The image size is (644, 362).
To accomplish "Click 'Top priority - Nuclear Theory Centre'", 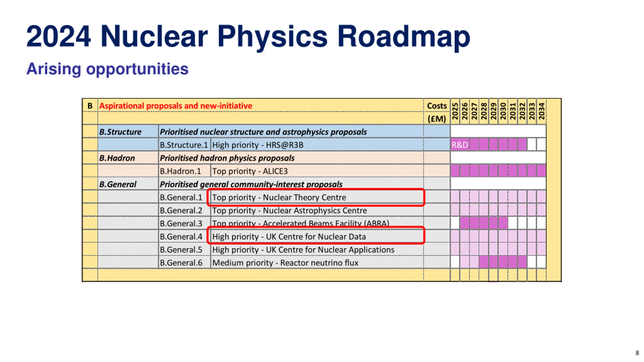I will (x=279, y=198).
